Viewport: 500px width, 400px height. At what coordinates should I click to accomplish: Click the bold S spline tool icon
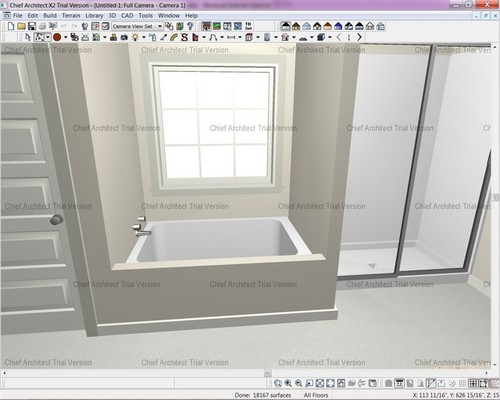tap(184, 37)
